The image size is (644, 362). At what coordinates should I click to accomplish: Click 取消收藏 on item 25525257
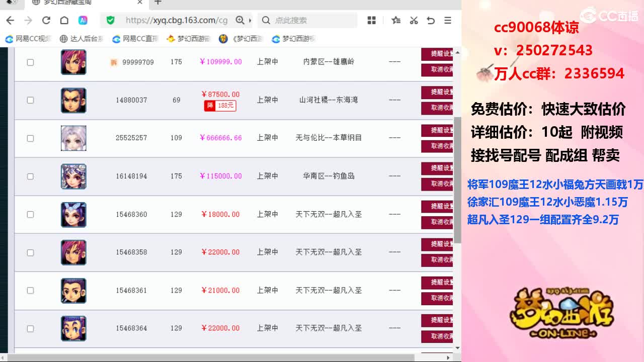click(x=437, y=146)
